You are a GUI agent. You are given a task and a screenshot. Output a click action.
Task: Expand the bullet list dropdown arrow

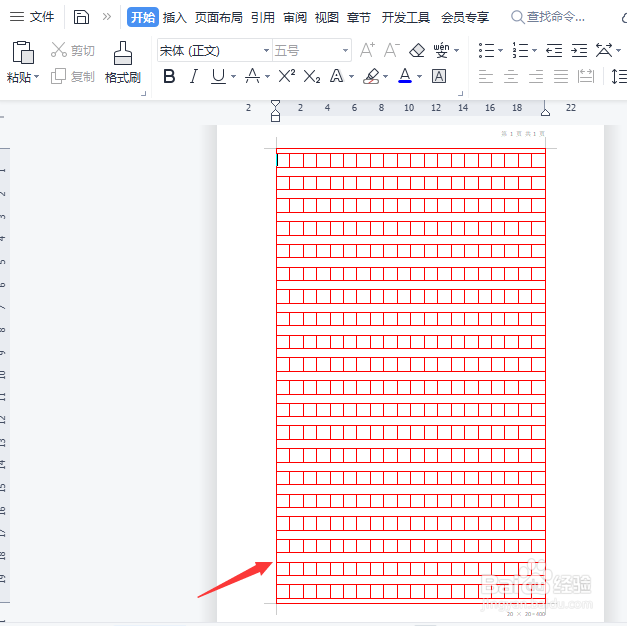500,51
